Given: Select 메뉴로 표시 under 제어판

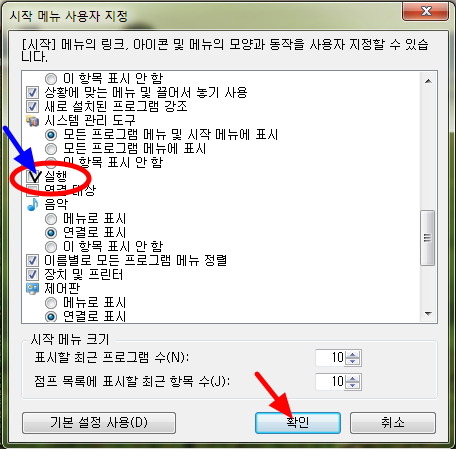Looking at the screenshot, I should pos(51,303).
